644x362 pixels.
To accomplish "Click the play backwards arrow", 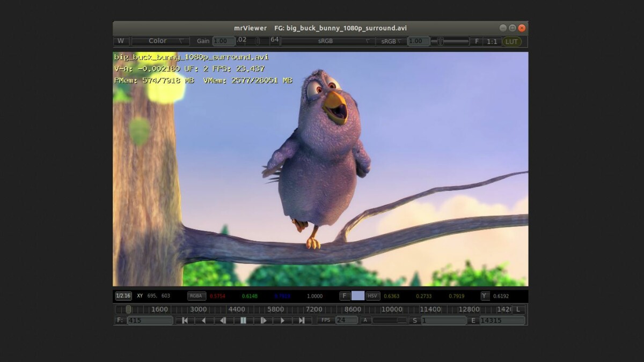I will pos(204,320).
